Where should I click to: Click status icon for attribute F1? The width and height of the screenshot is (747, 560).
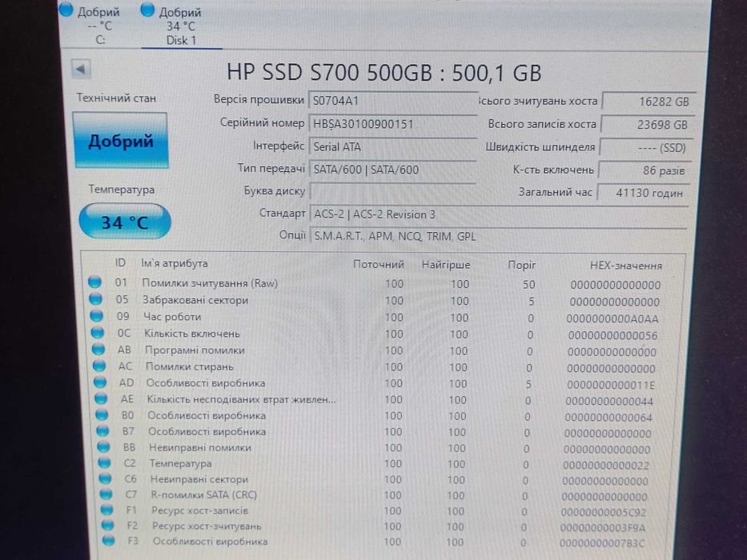click(107, 510)
